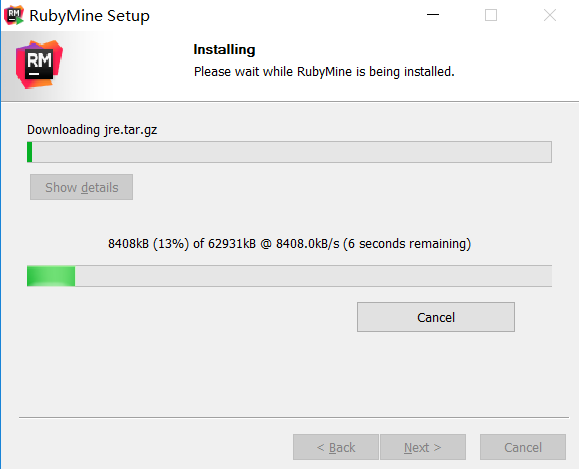The width and height of the screenshot is (579, 469).
Task: Cancel the jre.tar.gz download
Action: [x=436, y=317]
